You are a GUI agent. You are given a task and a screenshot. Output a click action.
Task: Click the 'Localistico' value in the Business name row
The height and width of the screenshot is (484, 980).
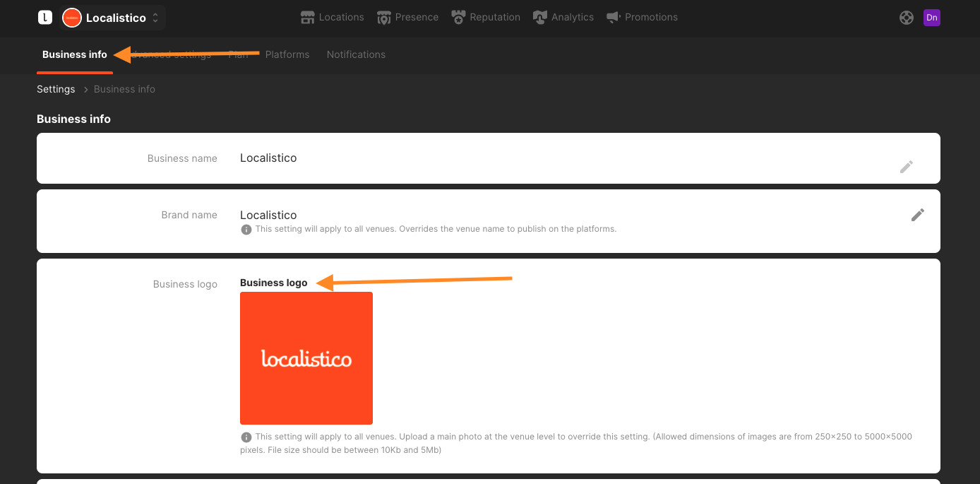point(268,158)
